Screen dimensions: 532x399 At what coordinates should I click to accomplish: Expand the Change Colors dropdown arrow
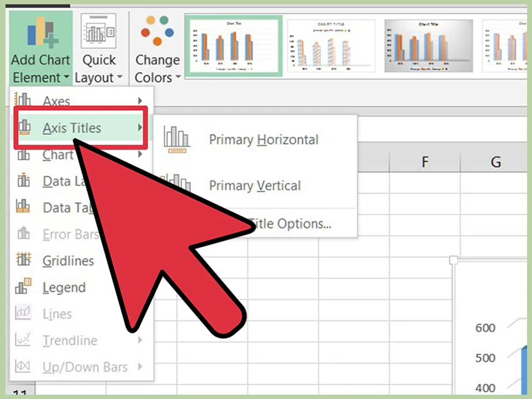pos(178,78)
